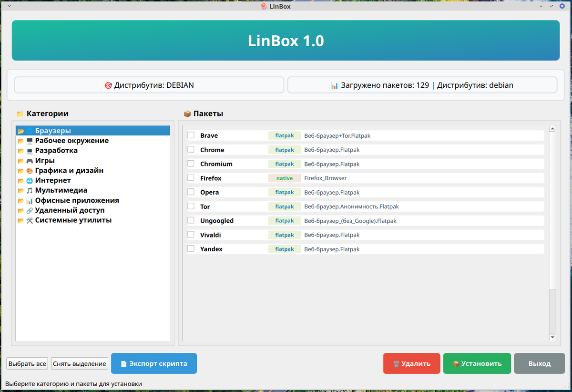Click the globe icon of Интернет category
572x392 pixels.
(30, 181)
